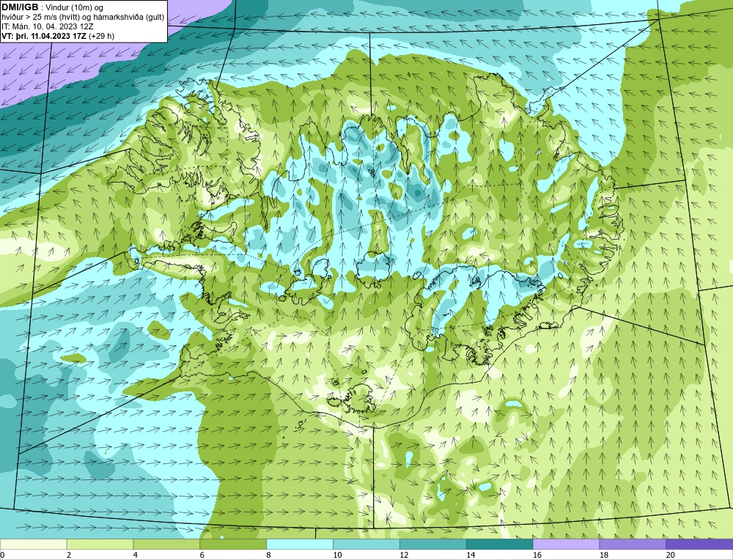This screenshot has width=733, height=560.
Task: Click the legend scale label "8"
Action: click(x=269, y=555)
